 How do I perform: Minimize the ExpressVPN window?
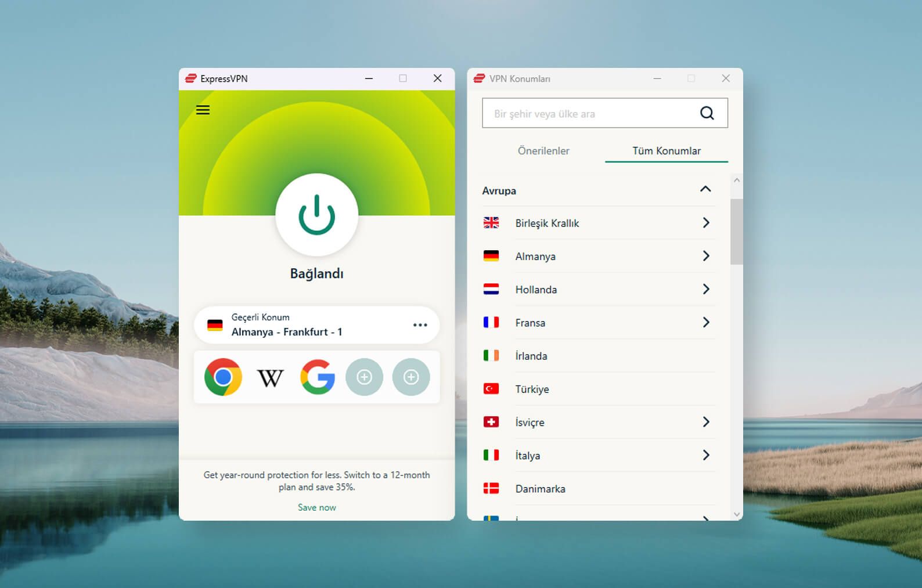369,78
